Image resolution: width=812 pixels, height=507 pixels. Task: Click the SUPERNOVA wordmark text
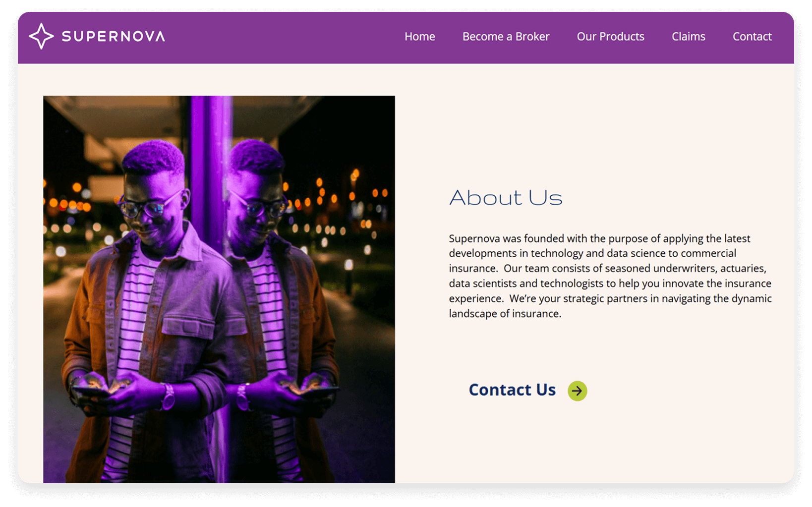(x=114, y=36)
